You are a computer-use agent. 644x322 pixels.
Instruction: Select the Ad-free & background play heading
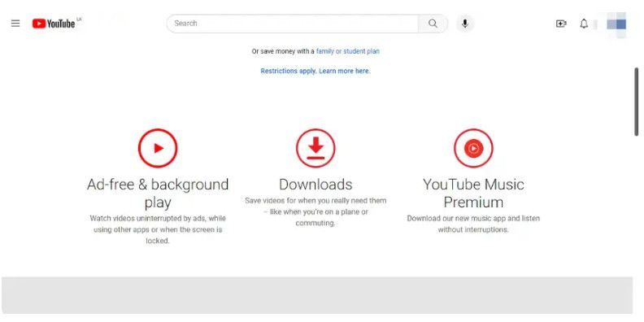[158, 193]
